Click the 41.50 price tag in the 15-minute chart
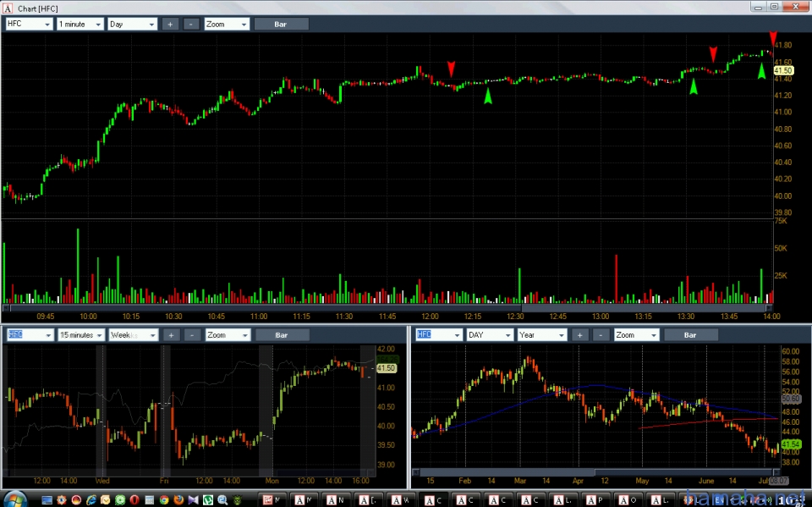812x507 pixels. pyautogui.click(x=387, y=368)
